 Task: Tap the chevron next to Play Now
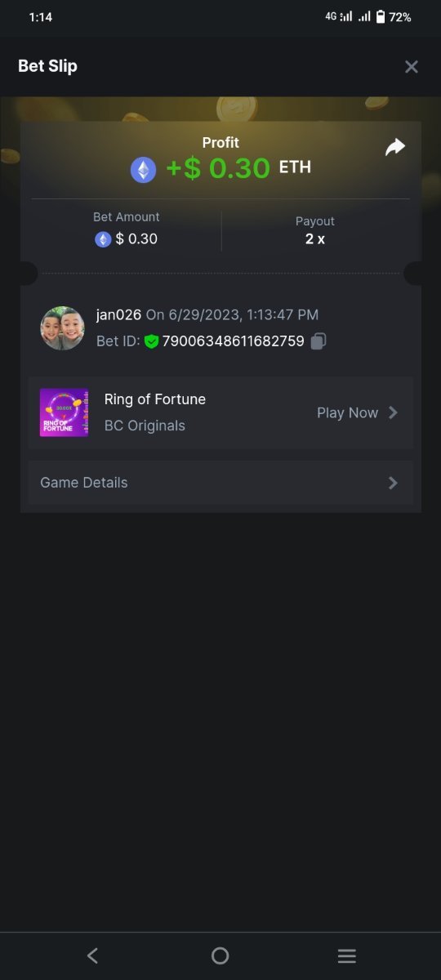393,413
